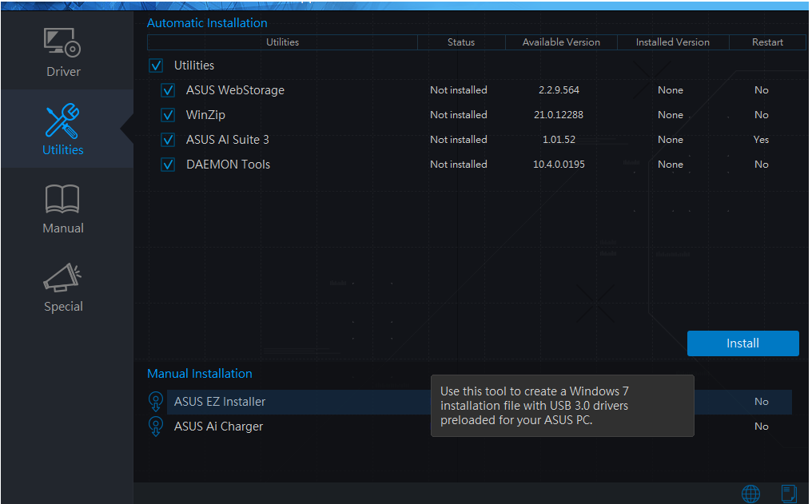Click the Install button
This screenshot has height=504, width=812.
tap(742, 343)
